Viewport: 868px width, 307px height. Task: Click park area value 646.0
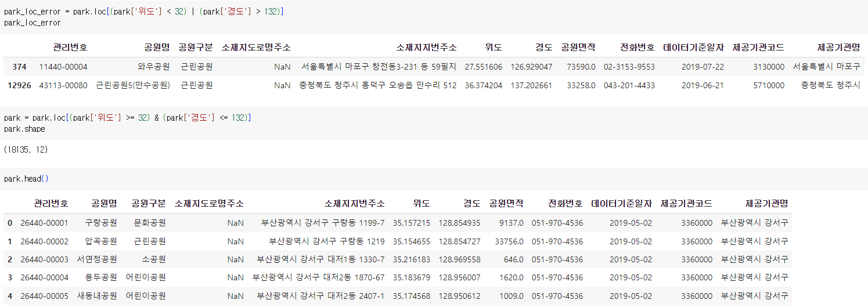pyautogui.click(x=514, y=259)
